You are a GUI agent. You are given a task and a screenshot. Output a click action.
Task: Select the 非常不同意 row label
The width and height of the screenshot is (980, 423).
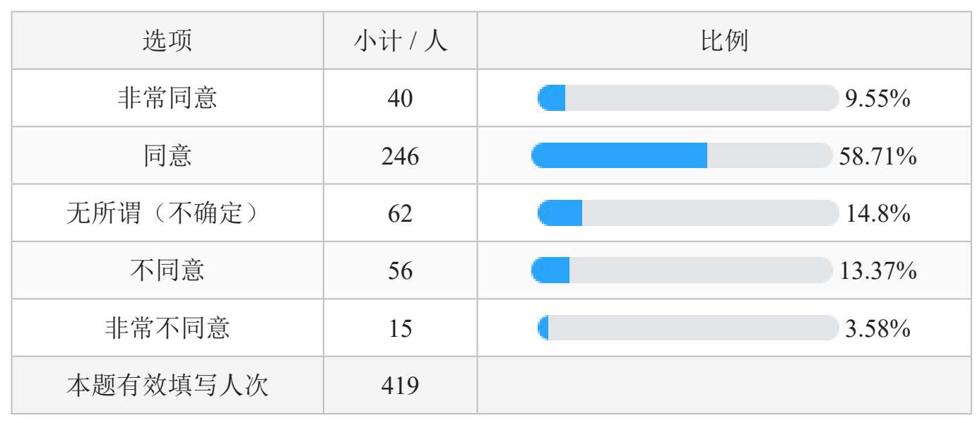[167, 328]
